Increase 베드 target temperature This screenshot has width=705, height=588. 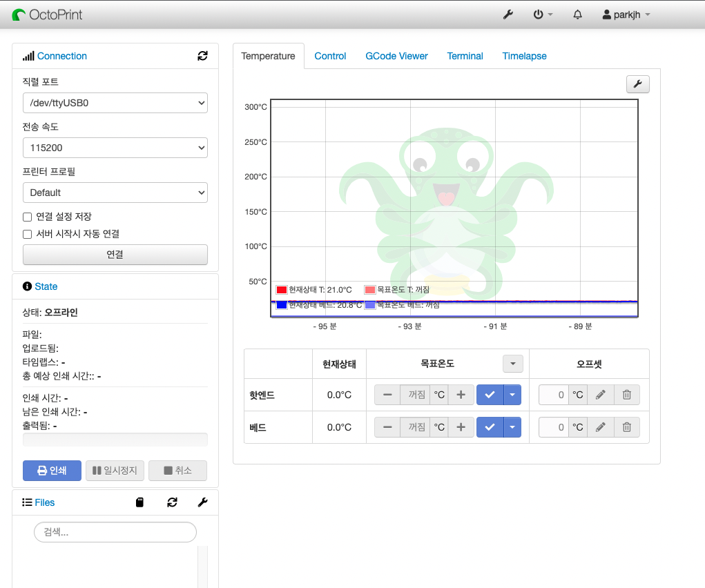[x=461, y=427]
